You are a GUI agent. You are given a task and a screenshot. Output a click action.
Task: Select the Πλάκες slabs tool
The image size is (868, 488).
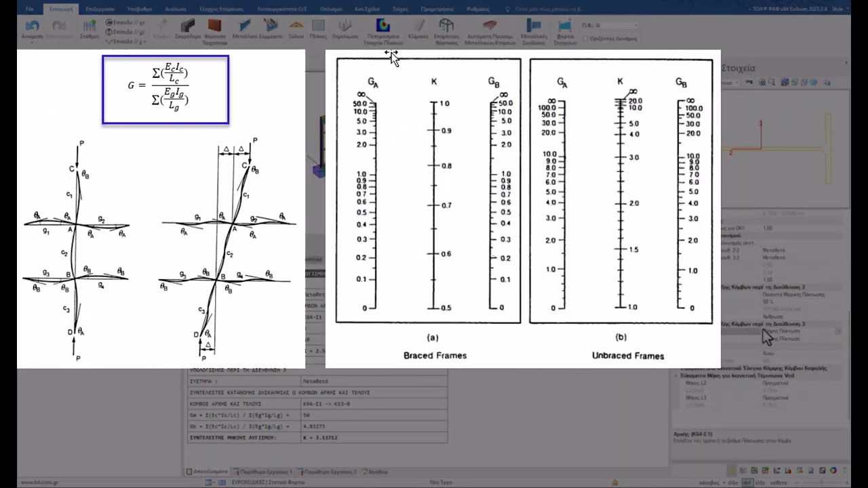pos(318,29)
